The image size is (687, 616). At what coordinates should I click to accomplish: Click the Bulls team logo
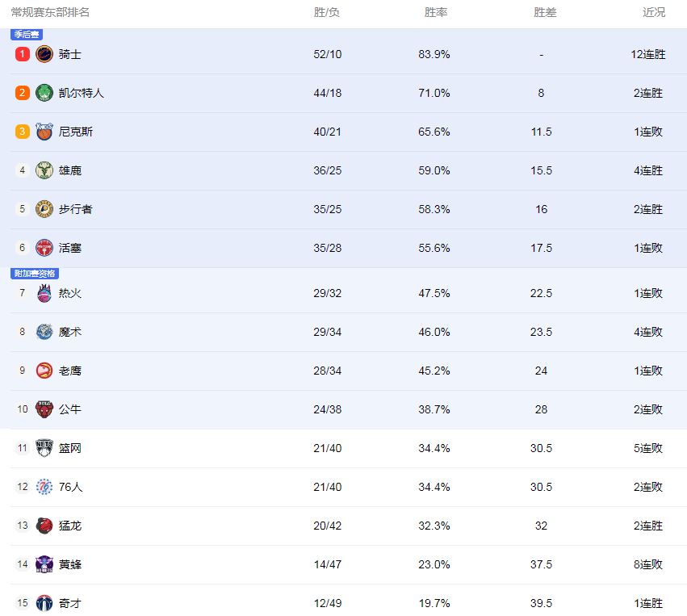click(x=44, y=409)
